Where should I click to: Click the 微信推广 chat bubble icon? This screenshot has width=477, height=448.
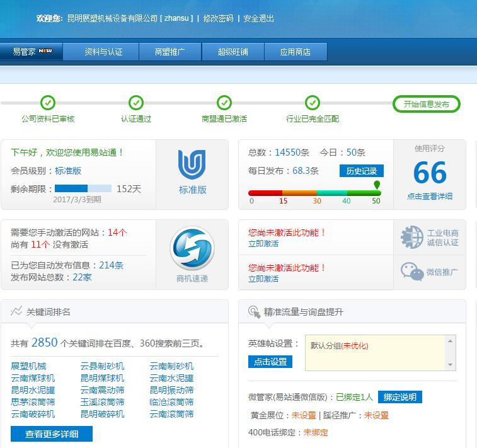(411, 272)
